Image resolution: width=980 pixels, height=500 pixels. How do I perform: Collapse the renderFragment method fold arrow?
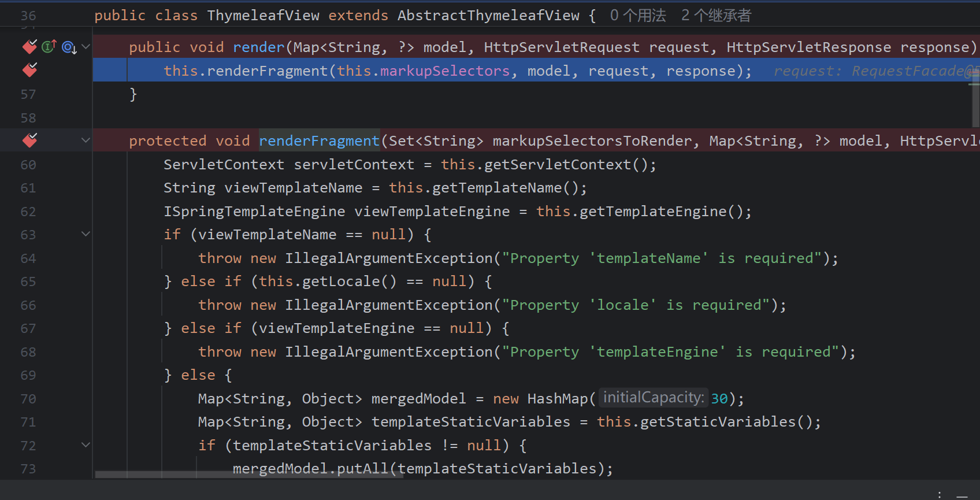[x=86, y=140]
